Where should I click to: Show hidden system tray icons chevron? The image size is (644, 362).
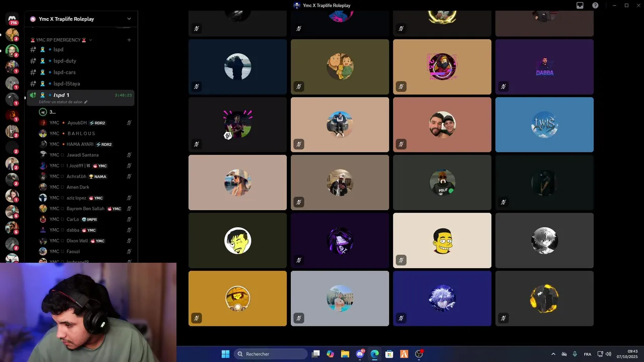553,354
